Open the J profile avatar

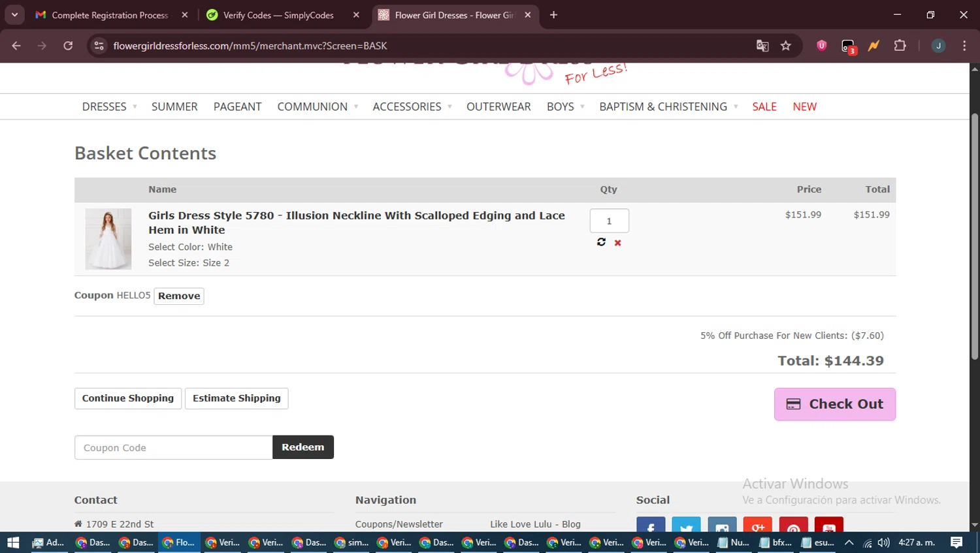pos(938,46)
